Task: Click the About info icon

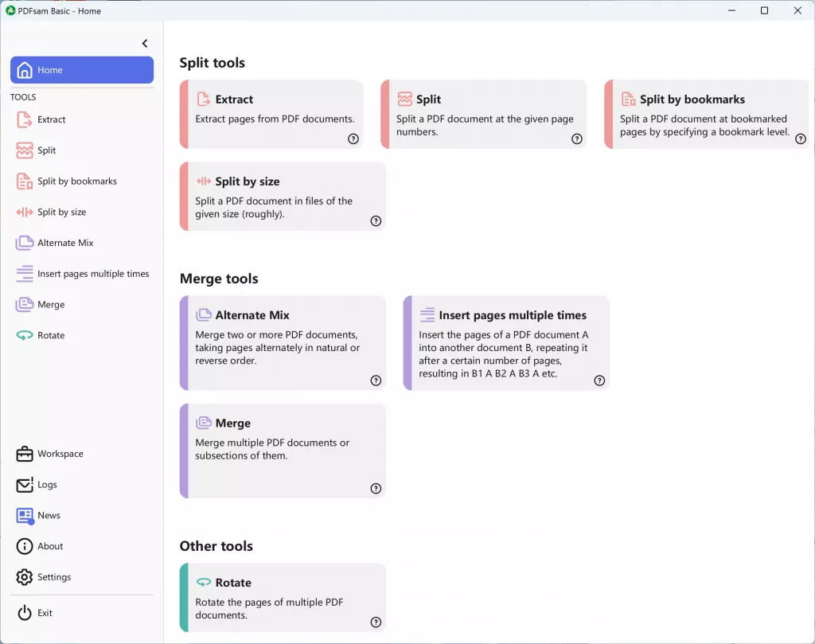Action: [24, 546]
